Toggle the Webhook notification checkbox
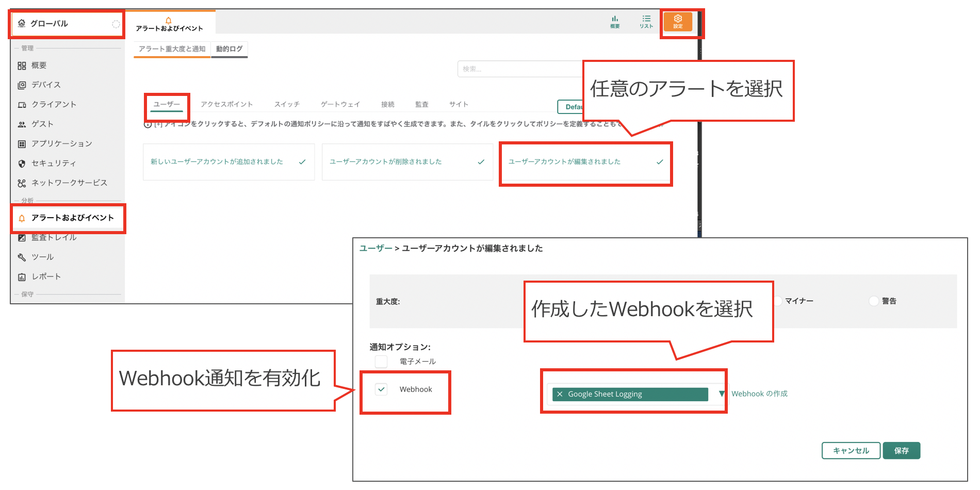 pyautogui.click(x=381, y=389)
